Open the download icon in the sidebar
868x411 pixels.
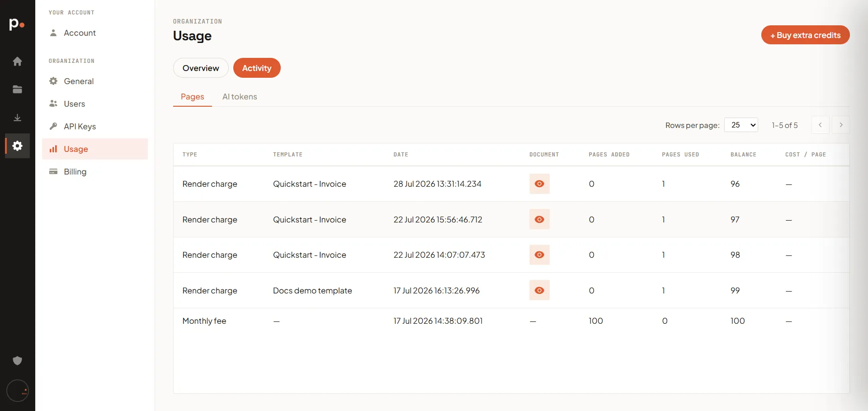pos(17,118)
